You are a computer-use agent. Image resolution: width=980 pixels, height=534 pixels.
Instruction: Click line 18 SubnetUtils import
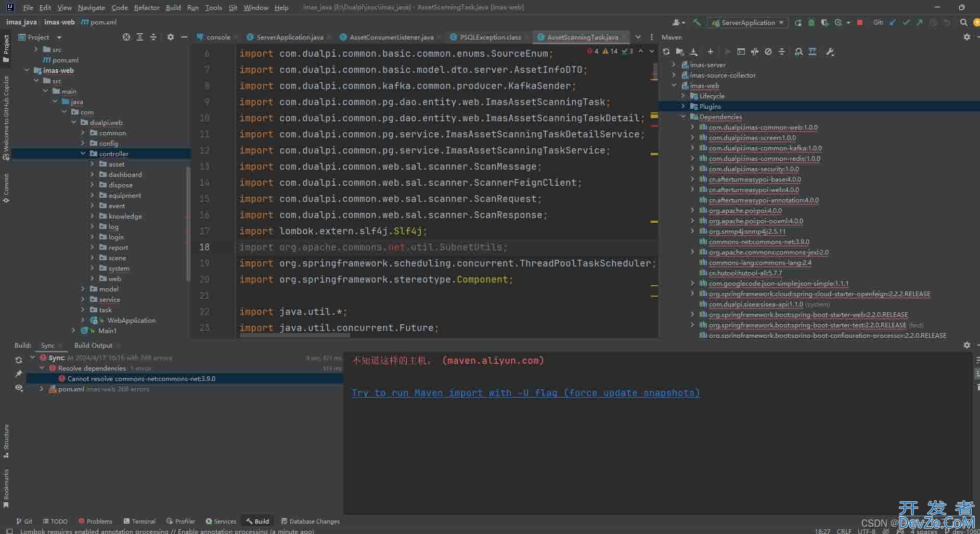[x=373, y=247]
